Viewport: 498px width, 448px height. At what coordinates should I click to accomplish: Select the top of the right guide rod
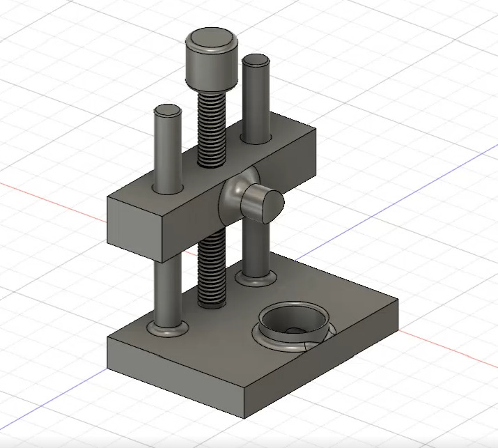pyautogui.click(x=256, y=61)
